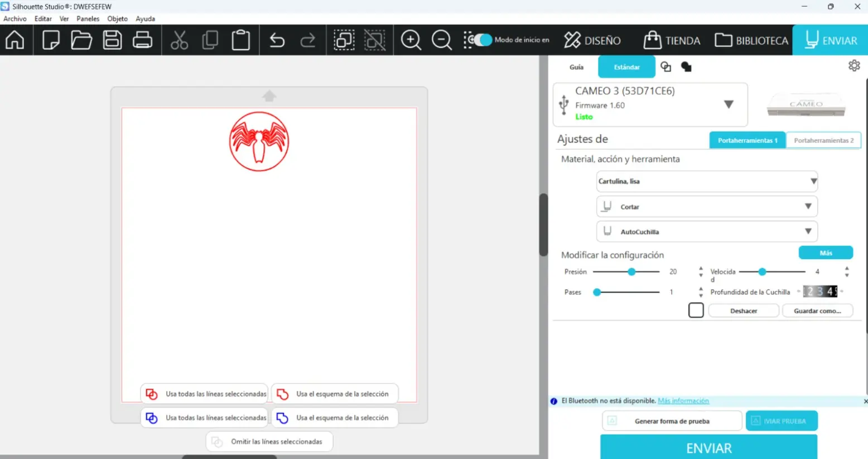Screen dimensions: 868x459
Task: Select Portaherramientas 1 tab
Action: [x=748, y=140]
